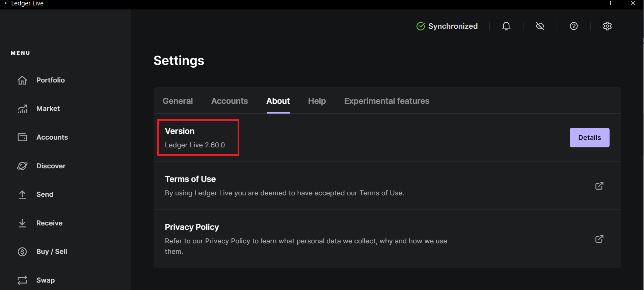This screenshot has width=644, height=290.
Task: Click the Send upload arrow icon
Action: (x=22, y=194)
